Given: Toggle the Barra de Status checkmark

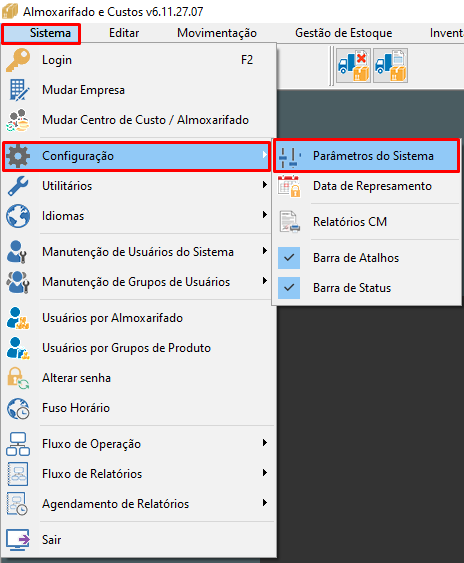Looking at the screenshot, I should pos(289,288).
